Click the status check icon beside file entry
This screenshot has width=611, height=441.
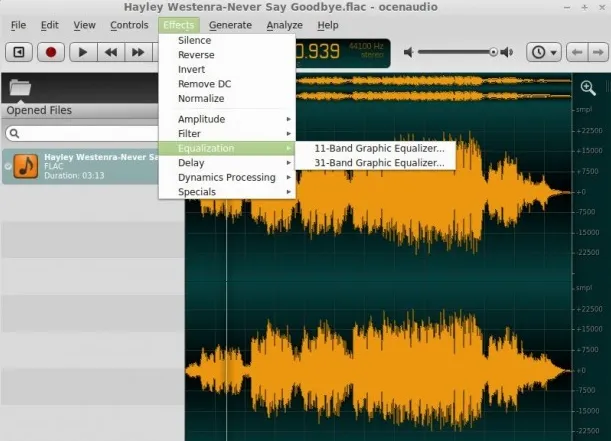tap(8, 166)
